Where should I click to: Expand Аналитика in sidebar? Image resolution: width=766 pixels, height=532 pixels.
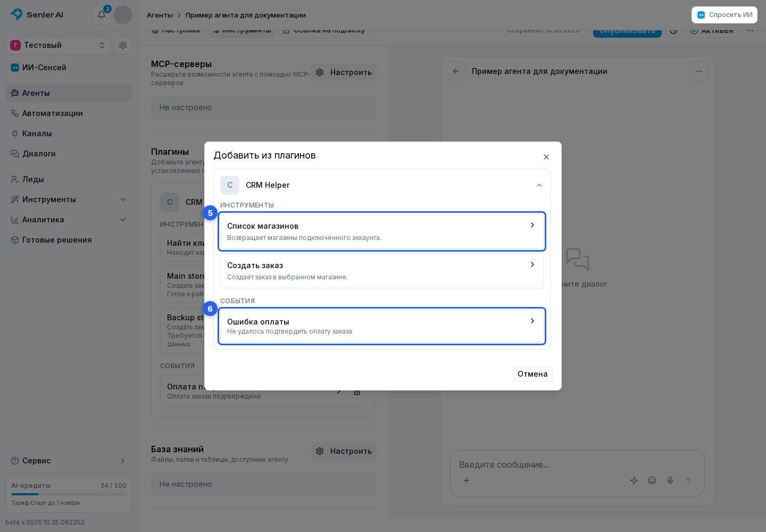click(x=69, y=220)
